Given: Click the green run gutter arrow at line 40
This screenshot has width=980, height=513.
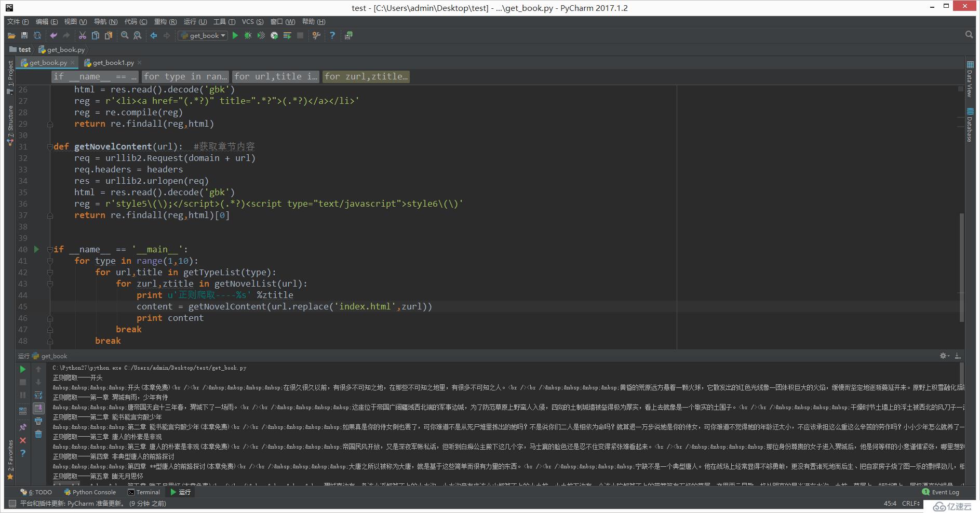Looking at the screenshot, I should tap(36, 249).
